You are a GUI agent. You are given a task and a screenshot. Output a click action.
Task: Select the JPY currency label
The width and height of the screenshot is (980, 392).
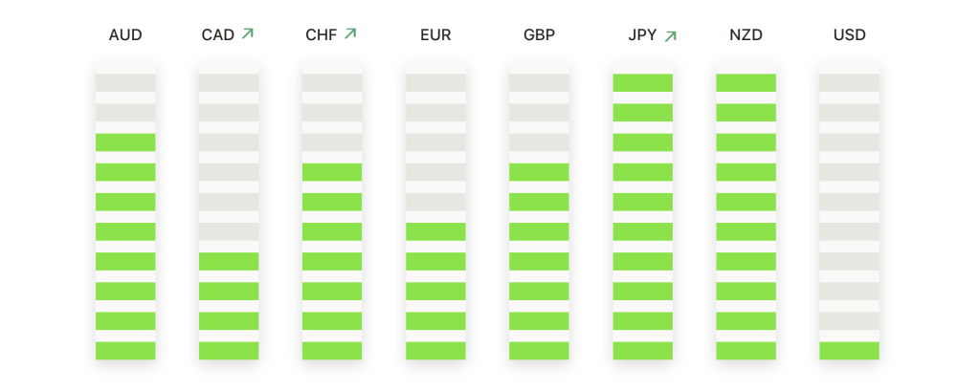tap(642, 35)
